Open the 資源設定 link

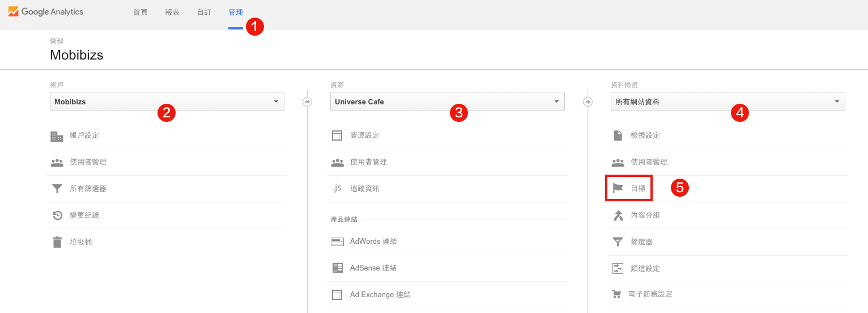pos(365,136)
